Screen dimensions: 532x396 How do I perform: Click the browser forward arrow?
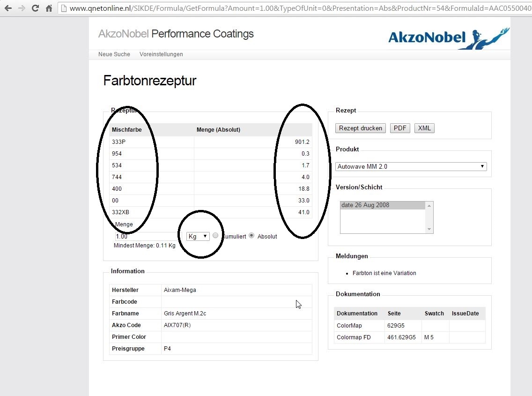tap(22, 8)
